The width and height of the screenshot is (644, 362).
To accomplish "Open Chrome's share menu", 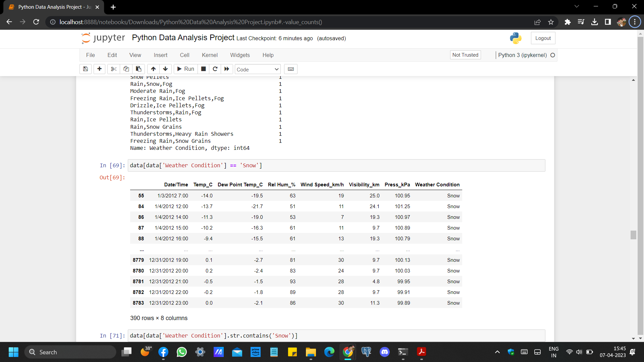I will click(x=537, y=22).
